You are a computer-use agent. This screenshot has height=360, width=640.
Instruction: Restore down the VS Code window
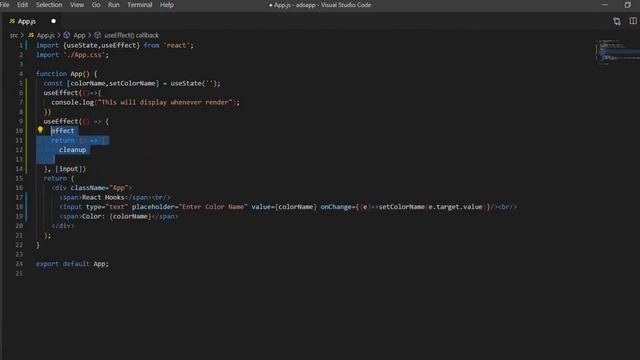pos(628,5)
